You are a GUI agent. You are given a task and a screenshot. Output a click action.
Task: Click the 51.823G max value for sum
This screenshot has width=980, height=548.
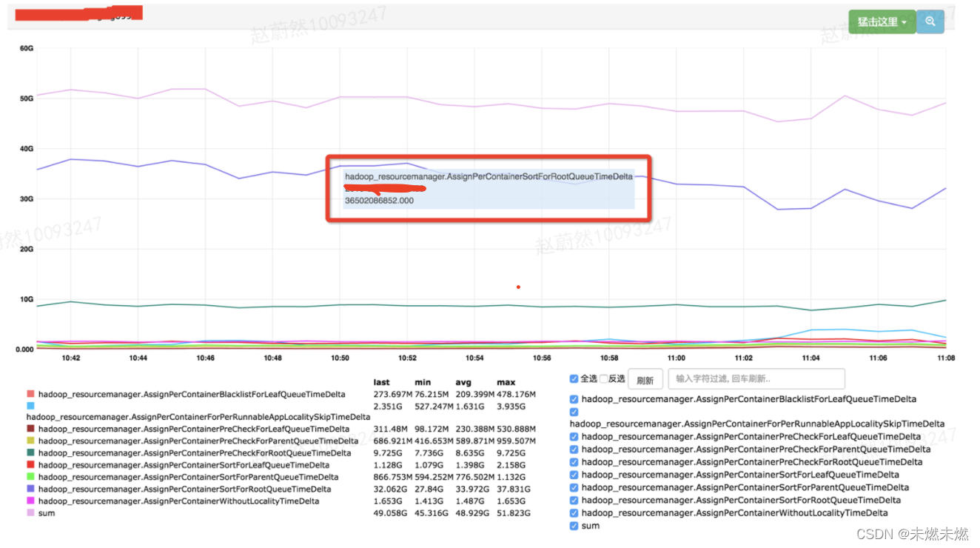tap(513, 513)
